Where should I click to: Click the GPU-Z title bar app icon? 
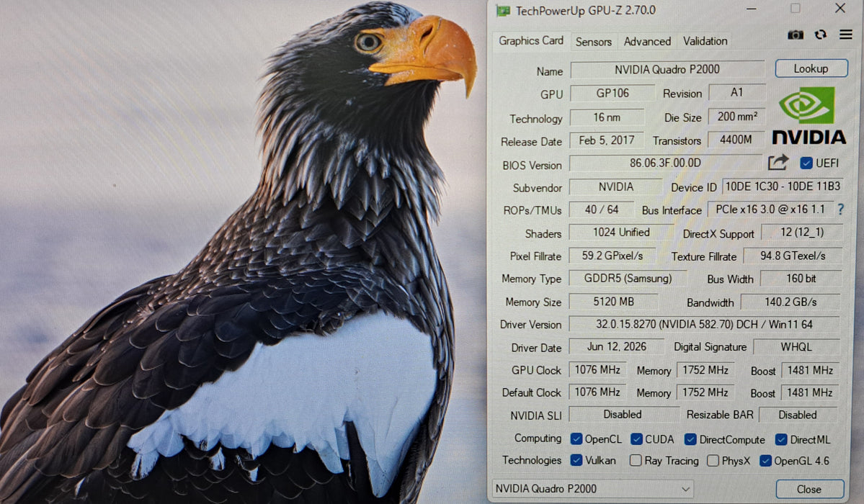(x=502, y=11)
